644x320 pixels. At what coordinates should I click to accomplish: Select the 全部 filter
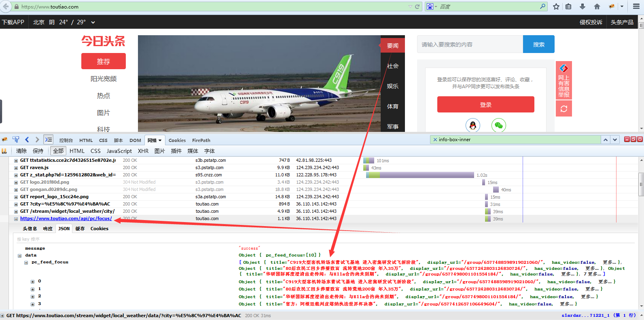click(x=58, y=151)
